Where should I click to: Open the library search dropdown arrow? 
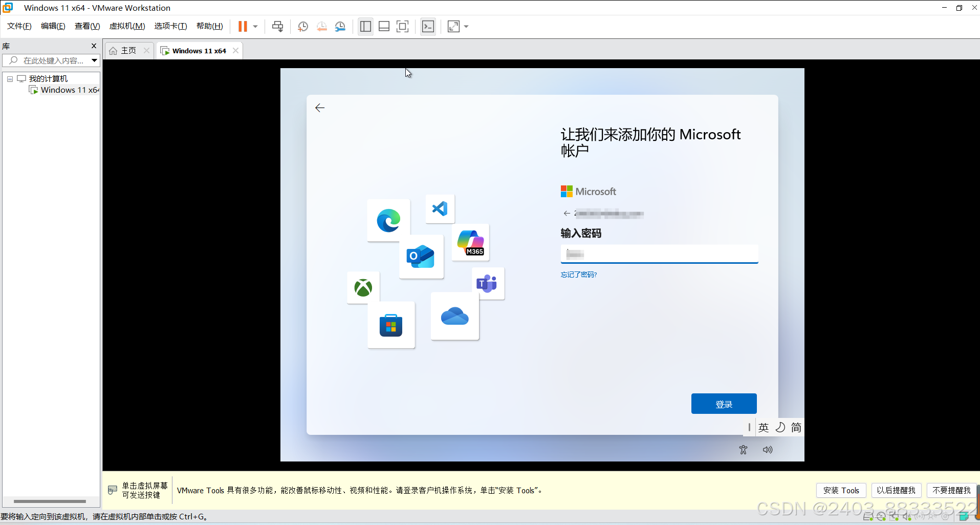(x=94, y=60)
